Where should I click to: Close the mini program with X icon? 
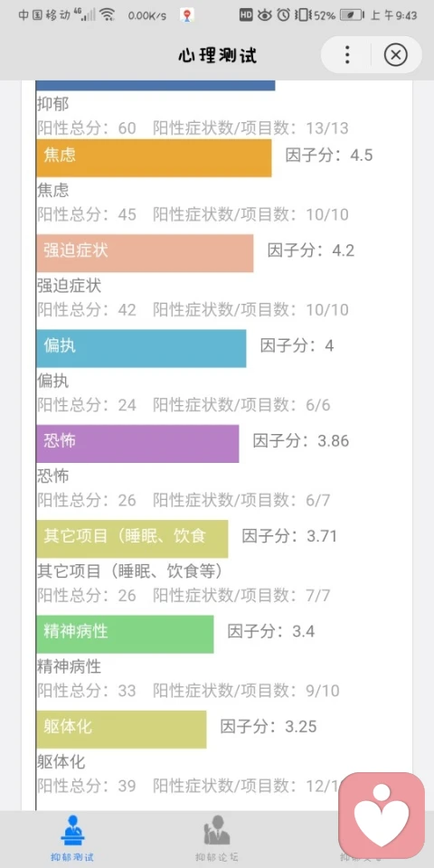[x=395, y=55]
